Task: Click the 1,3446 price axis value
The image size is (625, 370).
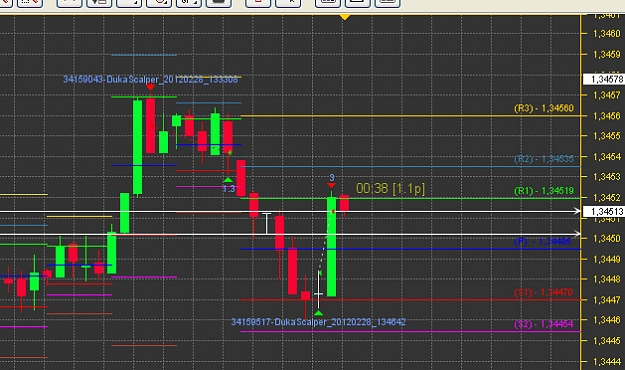Action: point(607,320)
